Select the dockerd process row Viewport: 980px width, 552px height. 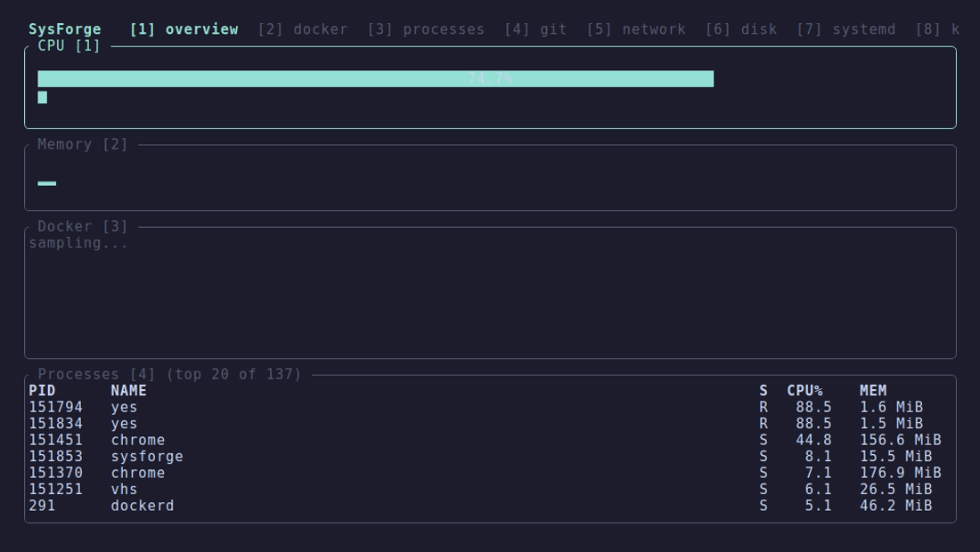(490, 506)
